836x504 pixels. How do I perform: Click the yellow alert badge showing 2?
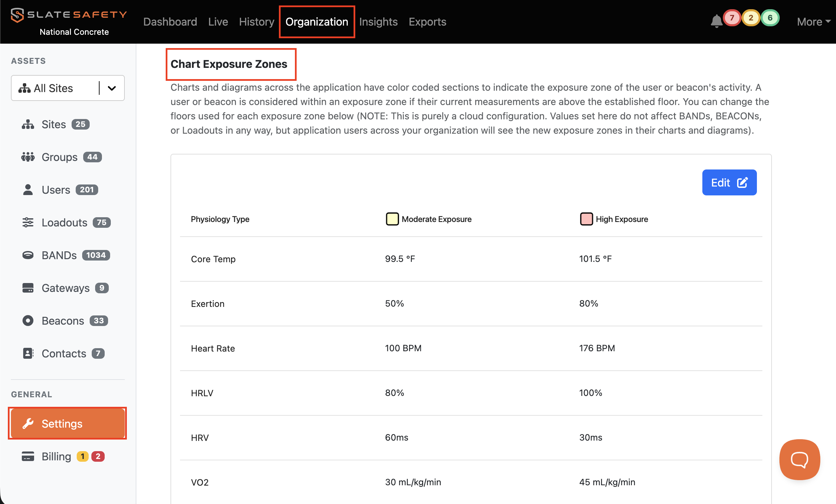[x=751, y=18]
